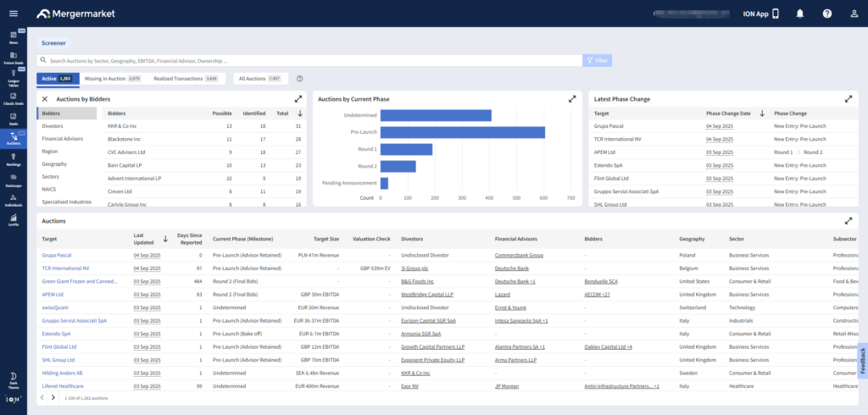Open the user profile icon
The height and width of the screenshot is (415, 868).
click(853, 14)
